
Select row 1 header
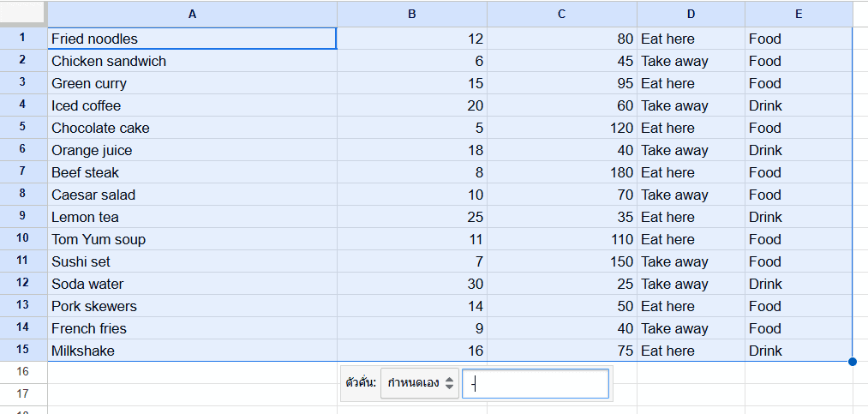click(23, 39)
